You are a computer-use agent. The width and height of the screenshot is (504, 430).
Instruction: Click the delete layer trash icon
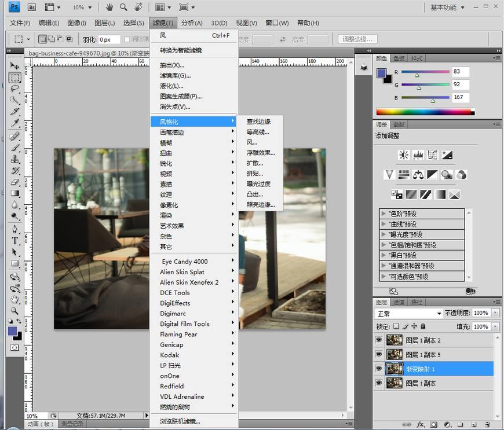(488, 424)
